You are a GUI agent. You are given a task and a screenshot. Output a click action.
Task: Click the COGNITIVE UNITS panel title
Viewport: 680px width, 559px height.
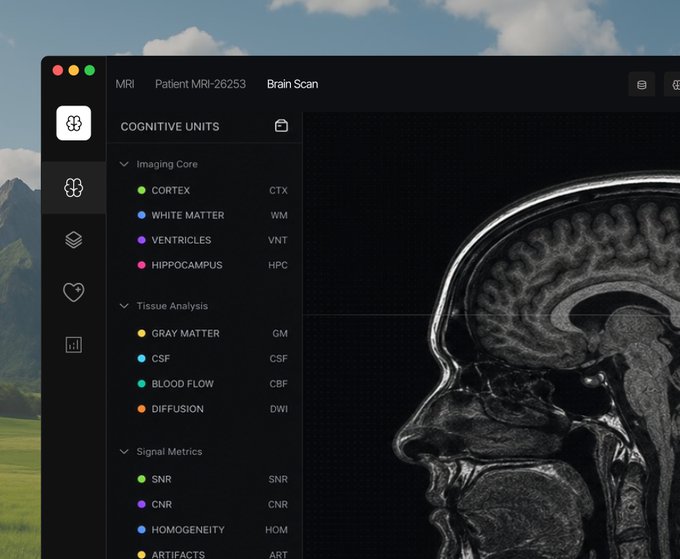(170, 127)
